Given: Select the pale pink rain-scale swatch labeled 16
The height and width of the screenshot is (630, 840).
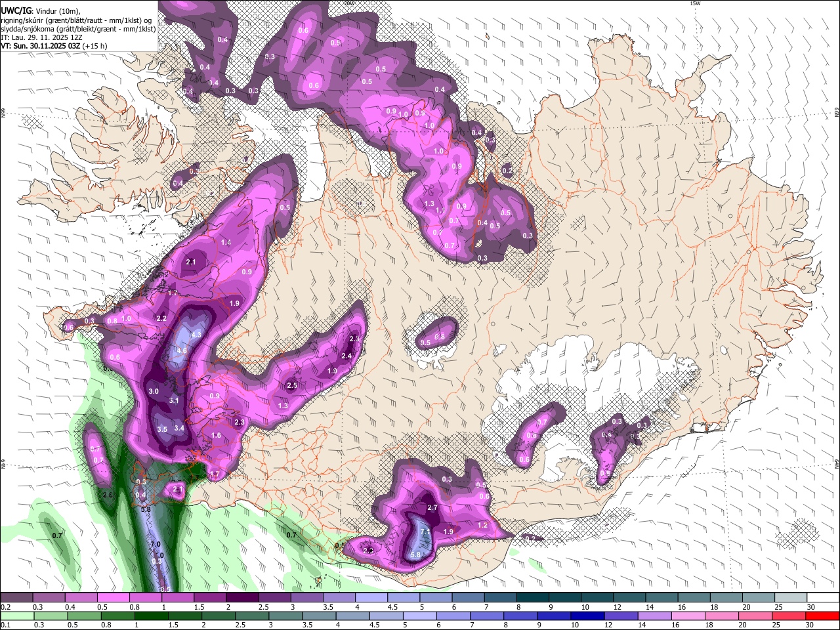Looking at the screenshot, I should [688, 616].
